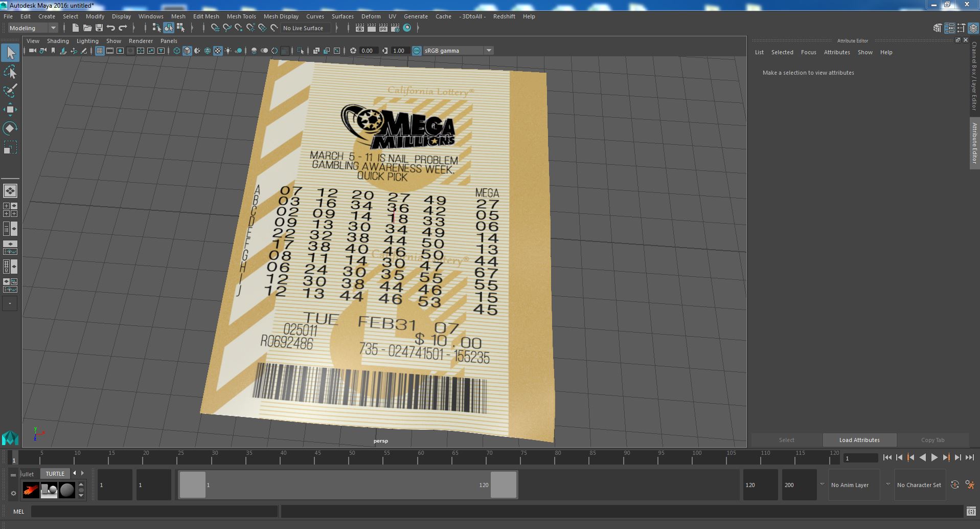
Task: Switch to the TURTLE shelf tab
Action: (x=55, y=474)
